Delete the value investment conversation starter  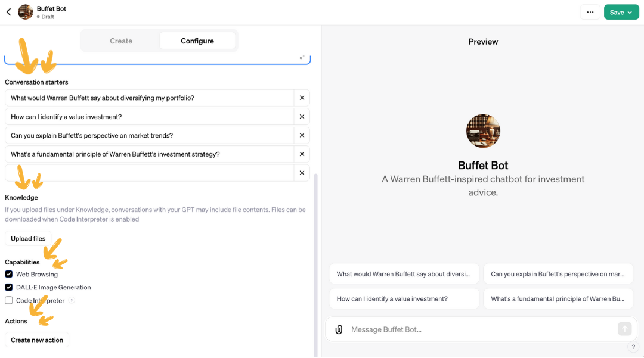[x=302, y=117]
